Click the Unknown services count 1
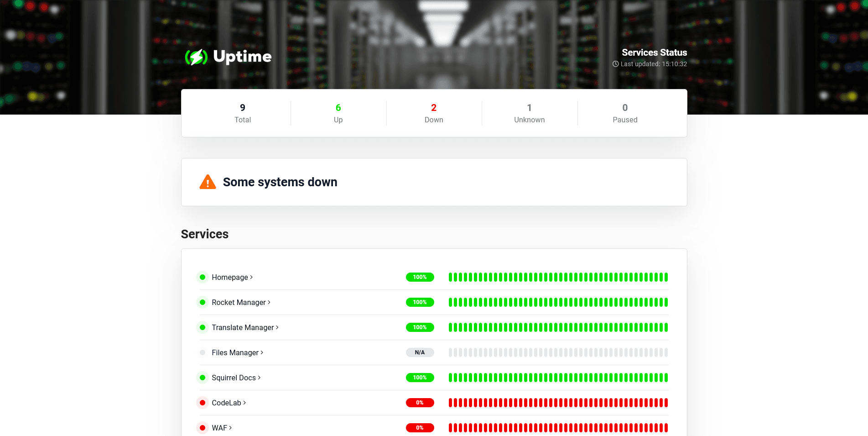 (530, 108)
